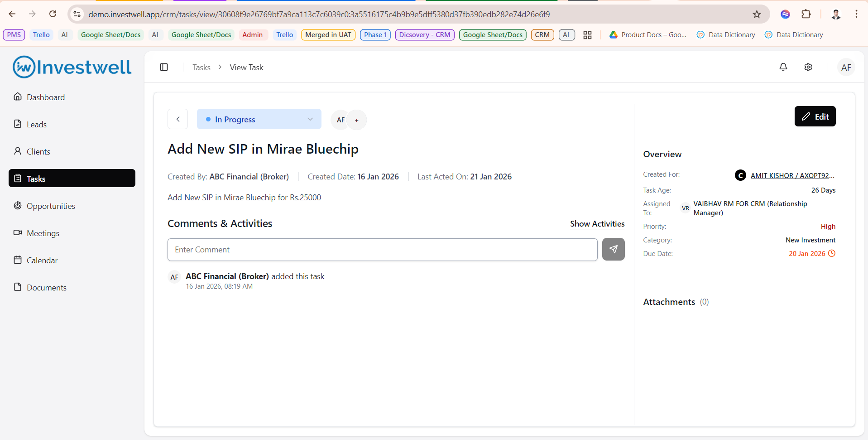
Task: Click the New Investment category value
Action: point(810,240)
